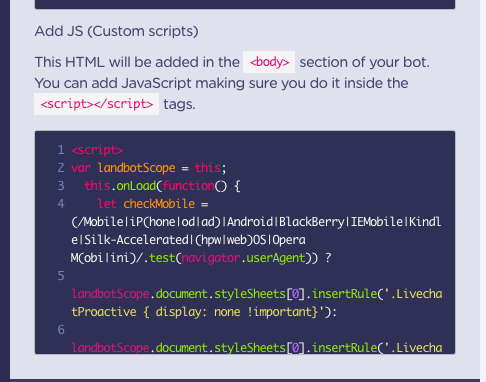The width and height of the screenshot is (486, 382).
Task: Click the userAgent property in the code
Action: (x=276, y=258)
